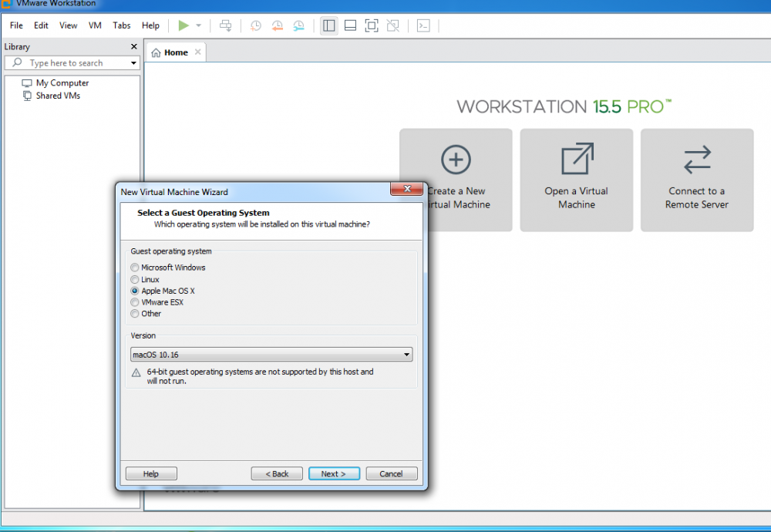Viewport: 771px width, 532px height.
Task: Click the VMware Workstation title bar icon
Action: (6, 3)
